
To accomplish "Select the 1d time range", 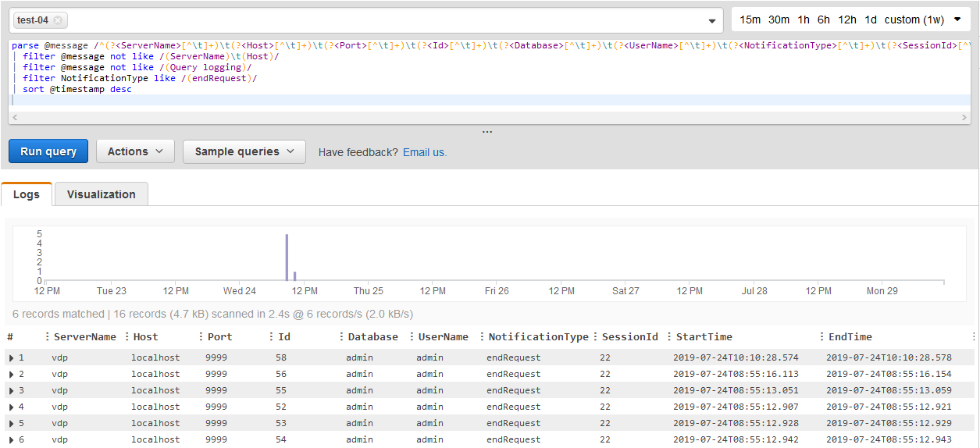I will [x=871, y=20].
